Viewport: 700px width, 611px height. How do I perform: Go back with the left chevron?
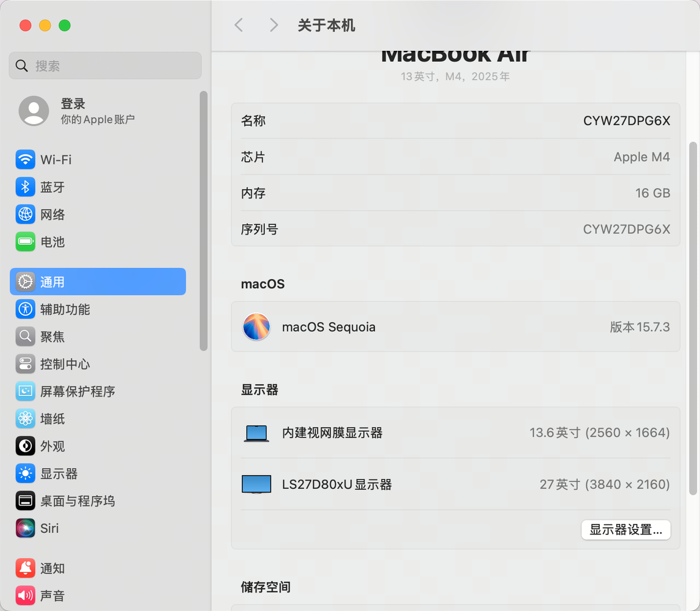tap(238, 25)
